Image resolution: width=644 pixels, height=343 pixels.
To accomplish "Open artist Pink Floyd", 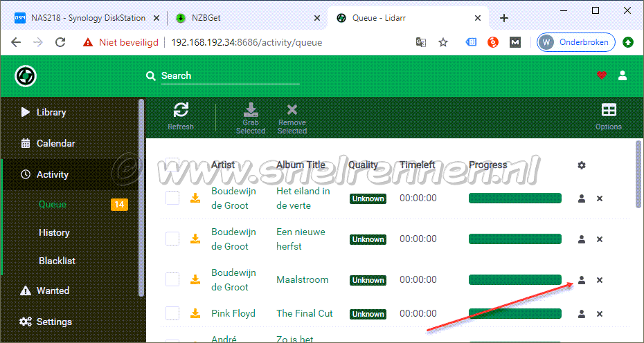I will coord(233,313).
